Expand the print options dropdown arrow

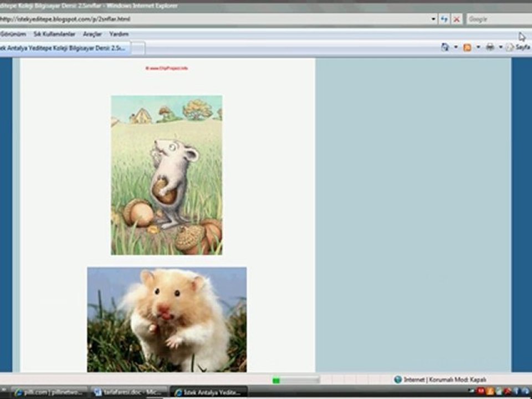pyautogui.click(x=500, y=47)
